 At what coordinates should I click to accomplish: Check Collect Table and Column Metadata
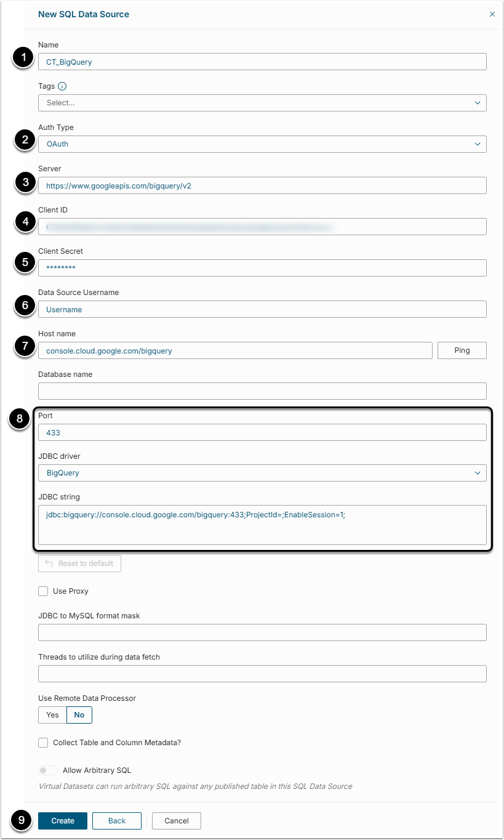click(x=43, y=743)
